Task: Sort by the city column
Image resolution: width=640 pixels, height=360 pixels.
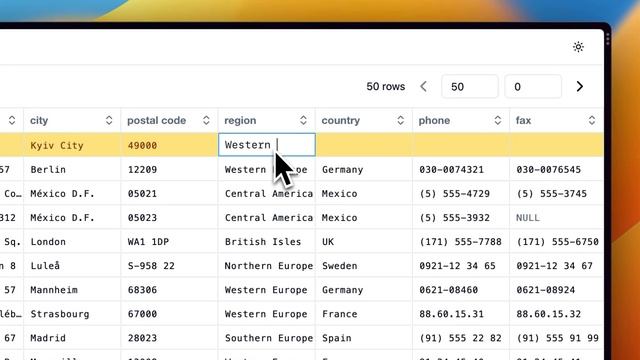Action: pos(109,120)
